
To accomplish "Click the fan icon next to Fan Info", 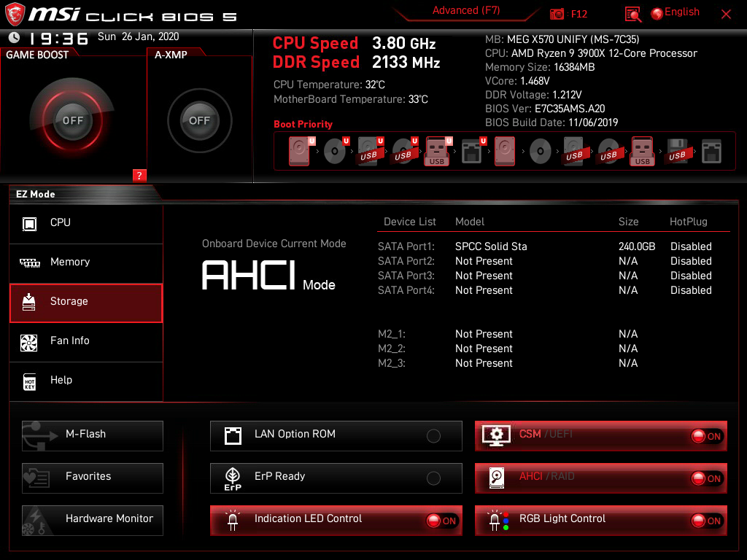I will click(x=28, y=343).
